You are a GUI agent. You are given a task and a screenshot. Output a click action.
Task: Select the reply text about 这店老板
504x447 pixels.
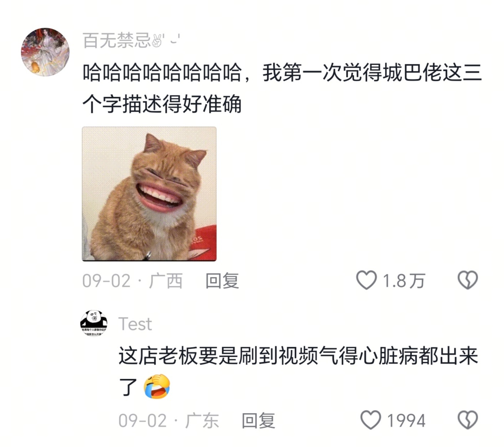[x=298, y=371]
